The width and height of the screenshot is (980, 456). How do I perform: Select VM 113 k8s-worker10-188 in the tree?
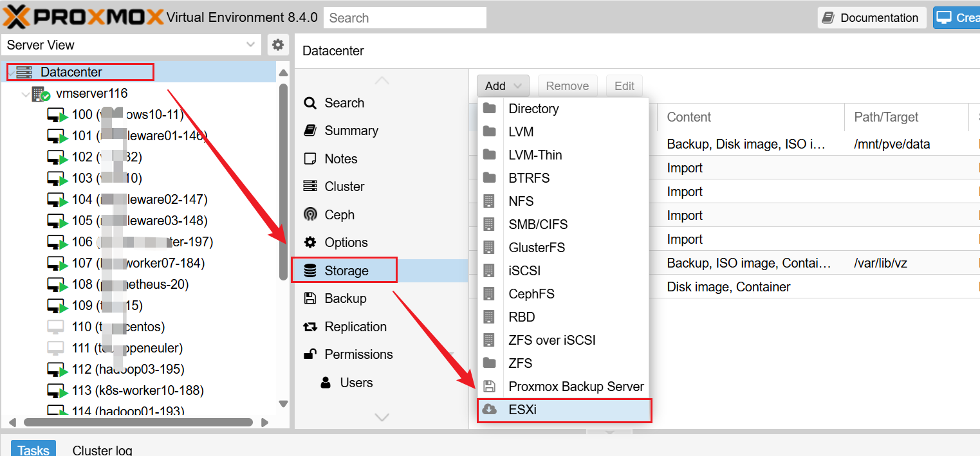click(138, 390)
